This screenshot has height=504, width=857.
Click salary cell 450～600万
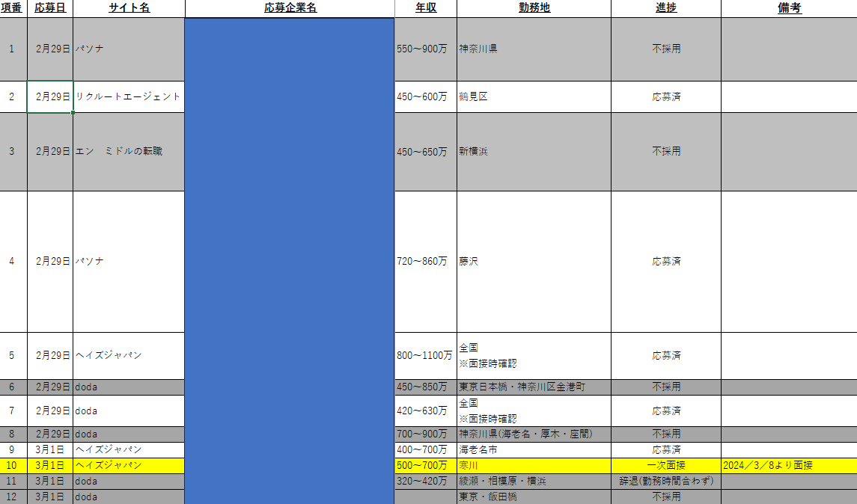pyautogui.click(x=426, y=96)
